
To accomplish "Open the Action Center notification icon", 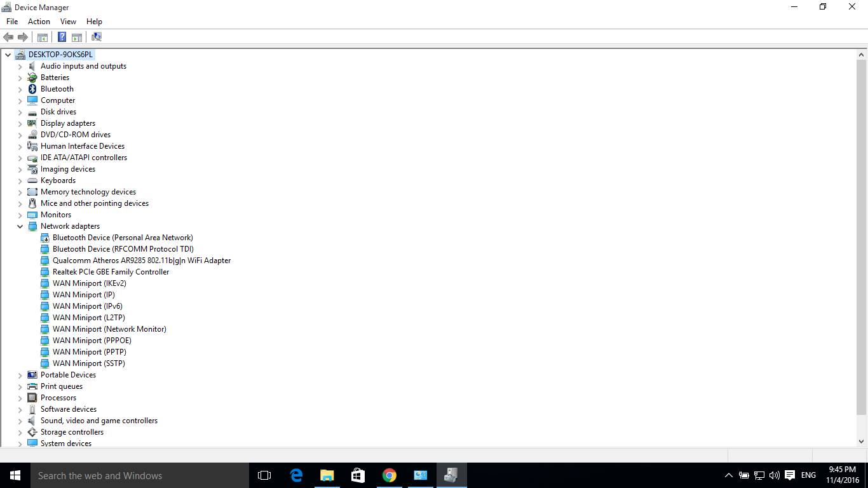I will pos(790,475).
